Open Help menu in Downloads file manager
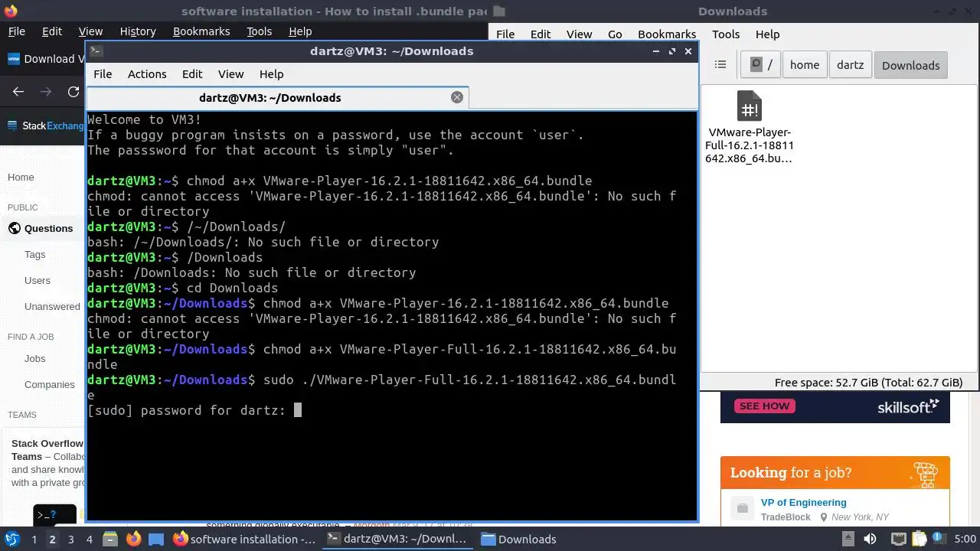Image resolution: width=980 pixels, height=551 pixels. pos(767,34)
